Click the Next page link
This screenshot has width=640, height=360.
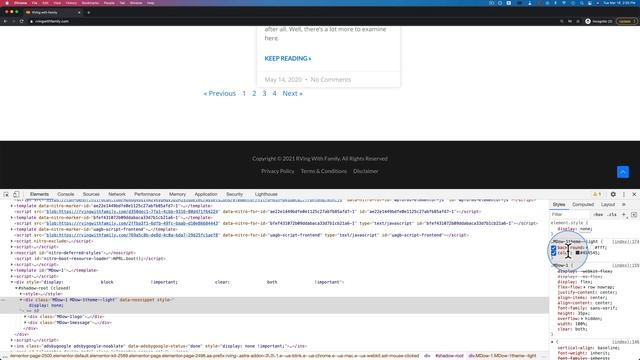point(292,93)
